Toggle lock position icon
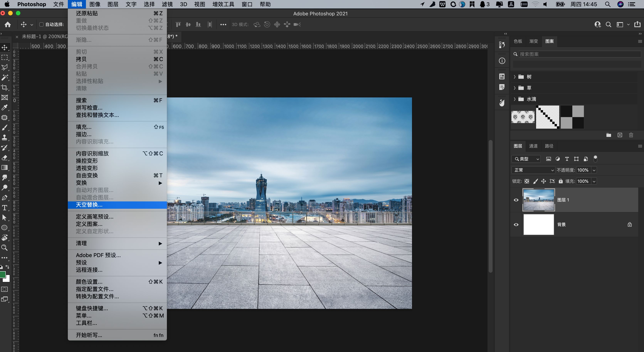 543,181
